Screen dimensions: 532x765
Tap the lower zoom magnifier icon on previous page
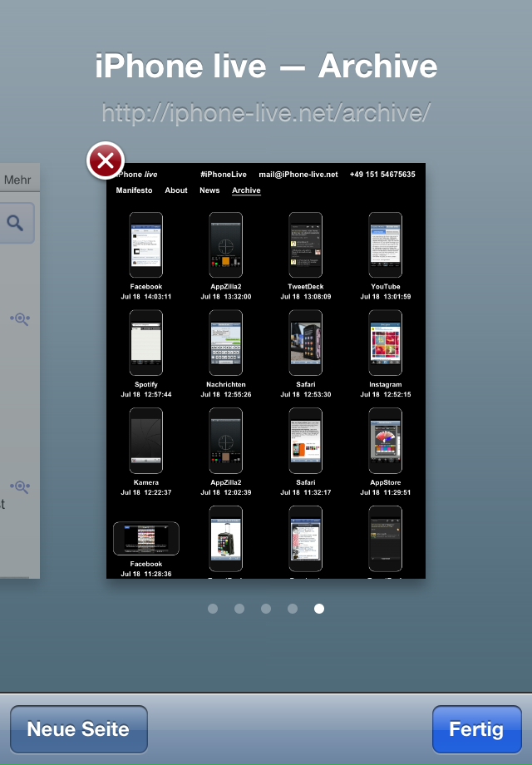[20, 486]
